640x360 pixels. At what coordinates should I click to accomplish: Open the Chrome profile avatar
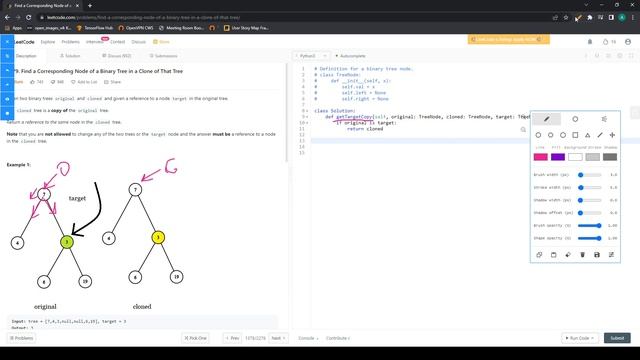pyautogui.click(x=622, y=18)
